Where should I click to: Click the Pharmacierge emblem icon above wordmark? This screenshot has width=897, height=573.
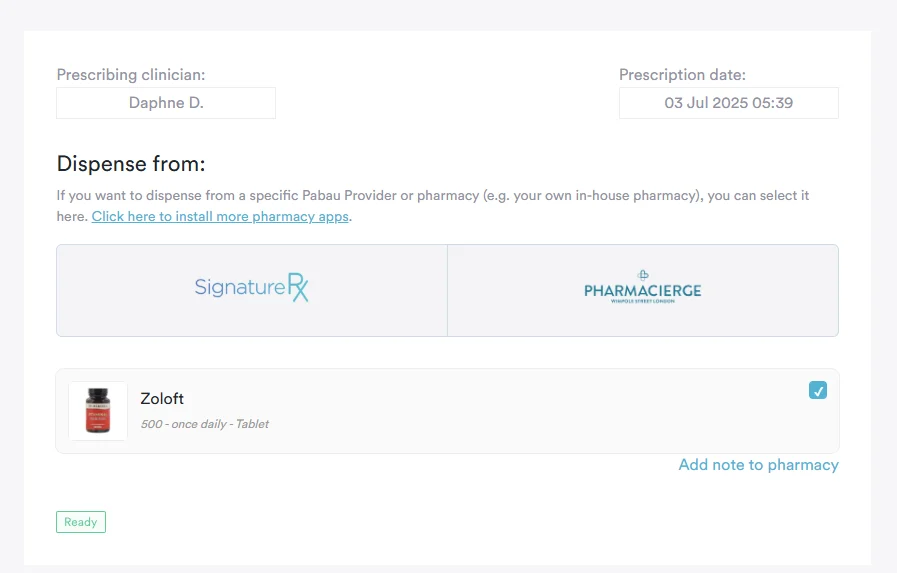click(x=643, y=274)
